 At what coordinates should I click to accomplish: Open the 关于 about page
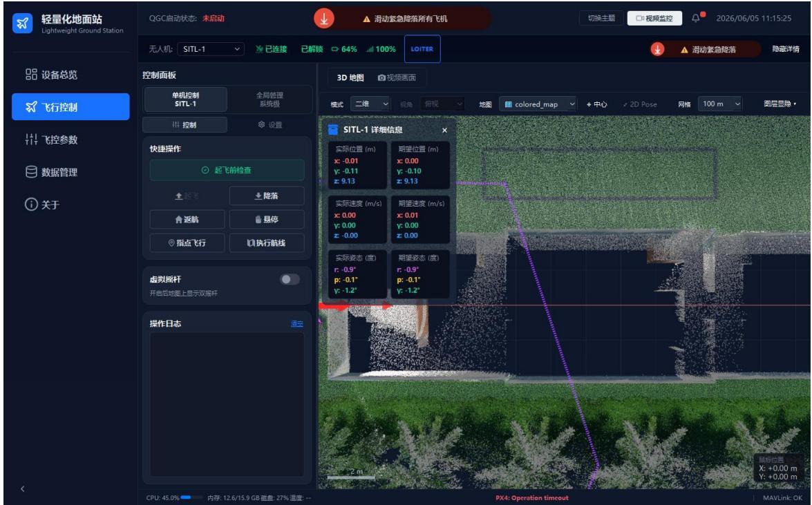point(70,204)
